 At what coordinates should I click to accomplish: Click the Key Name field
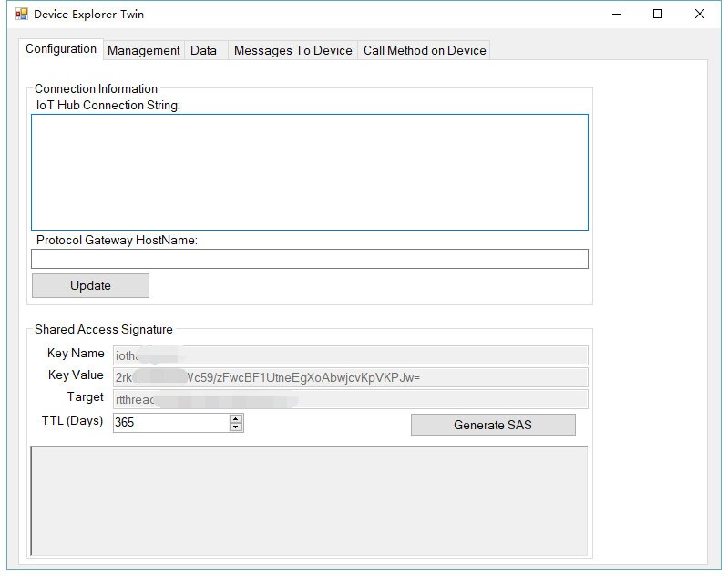pos(350,355)
